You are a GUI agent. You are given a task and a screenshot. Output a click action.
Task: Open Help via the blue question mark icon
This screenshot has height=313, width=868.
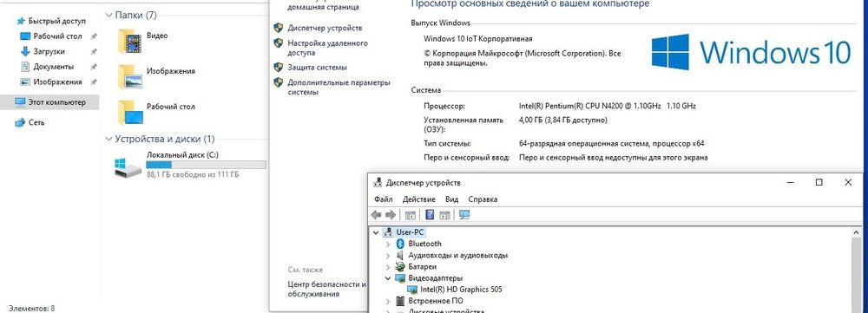[x=429, y=215]
